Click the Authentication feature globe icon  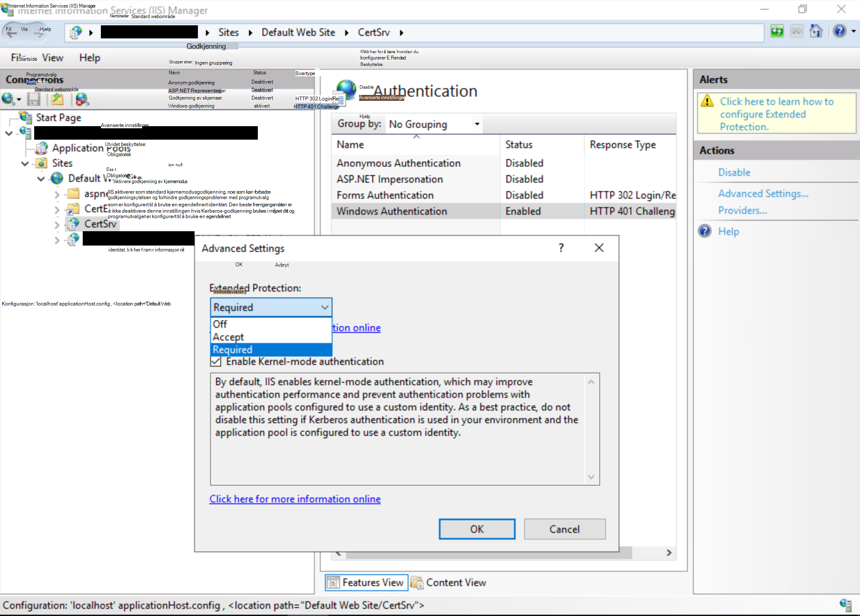[x=346, y=92]
